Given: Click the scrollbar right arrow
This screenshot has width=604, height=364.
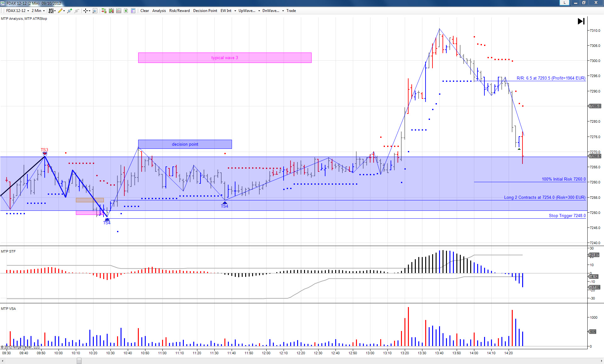Looking at the screenshot, I should point(601,361).
